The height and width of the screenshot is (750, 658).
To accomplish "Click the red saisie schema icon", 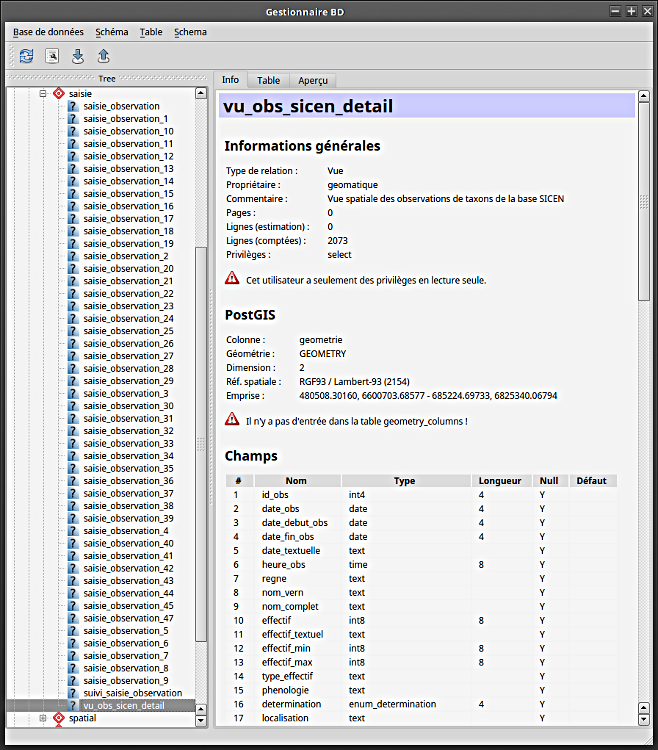I will tap(58, 93).
